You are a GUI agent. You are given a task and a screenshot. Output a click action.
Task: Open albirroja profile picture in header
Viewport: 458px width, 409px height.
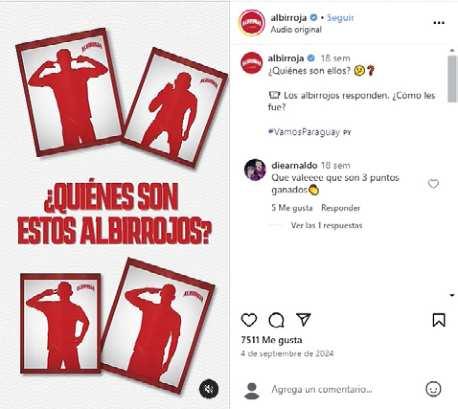coord(252,22)
